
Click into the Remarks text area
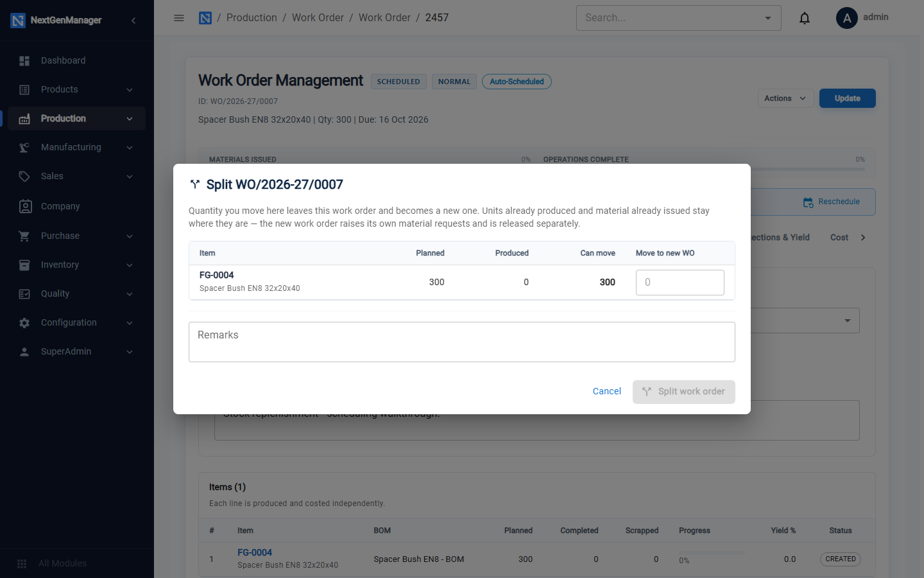[462, 342]
